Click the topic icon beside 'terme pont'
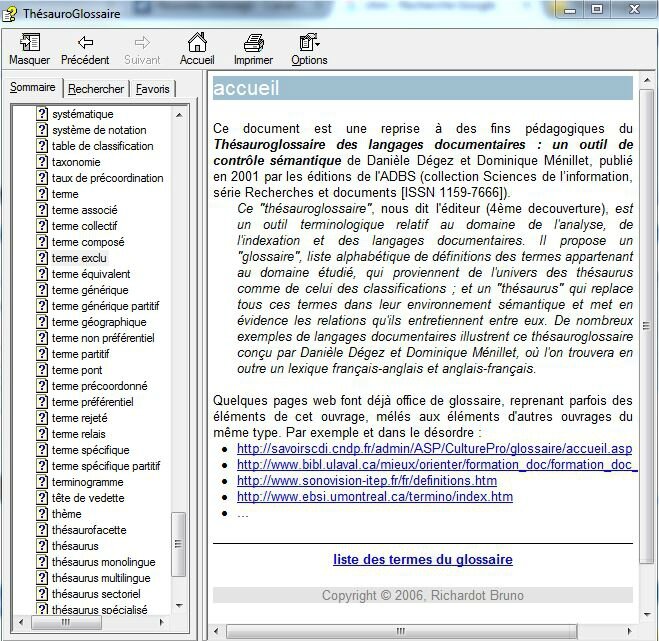 click(x=42, y=369)
